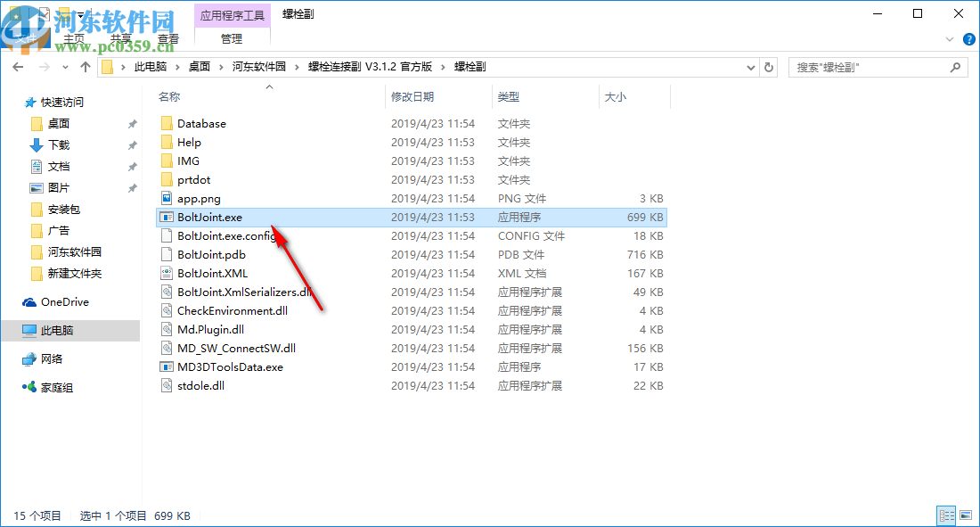Open the help question mark icon
The height and width of the screenshot is (527, 980).
pyautogui.click(x=968, y=39)
